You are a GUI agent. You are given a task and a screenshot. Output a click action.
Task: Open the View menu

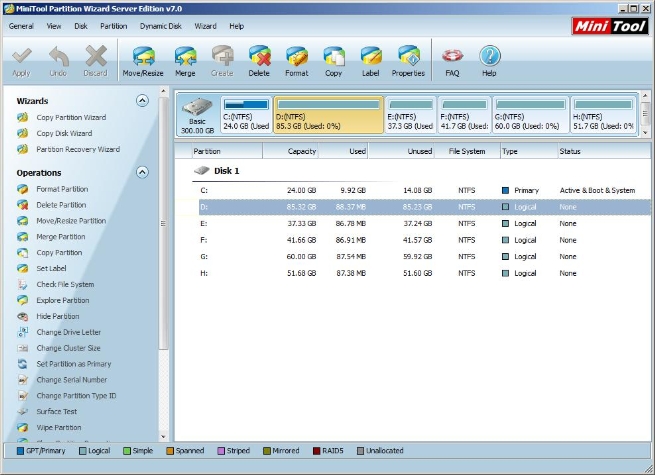click(54, 26)
